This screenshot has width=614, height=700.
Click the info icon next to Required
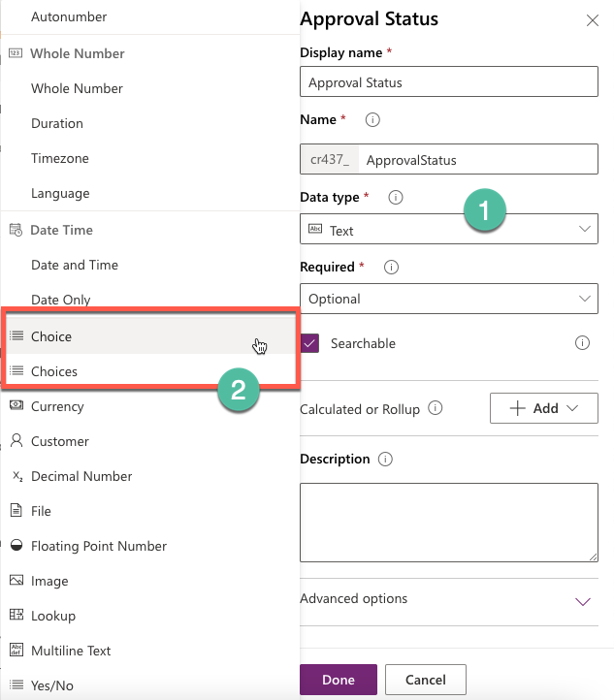(391, 267)
